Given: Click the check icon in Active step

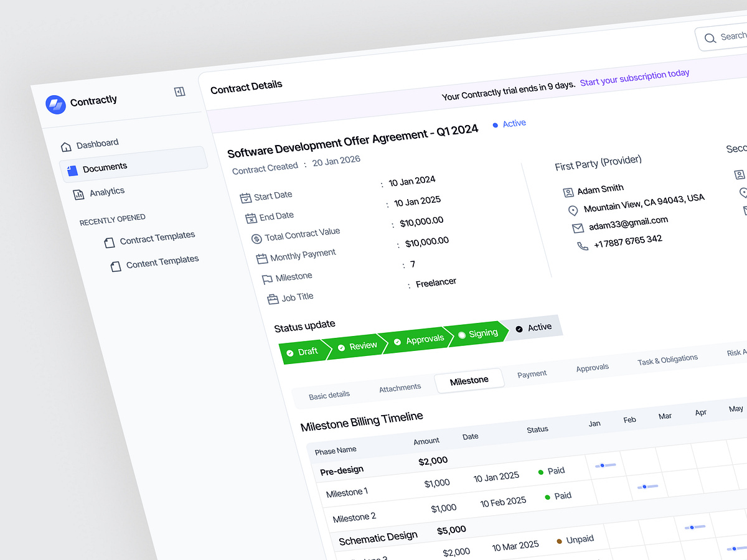Looking at the screenshot, I should tap(519, 329).
